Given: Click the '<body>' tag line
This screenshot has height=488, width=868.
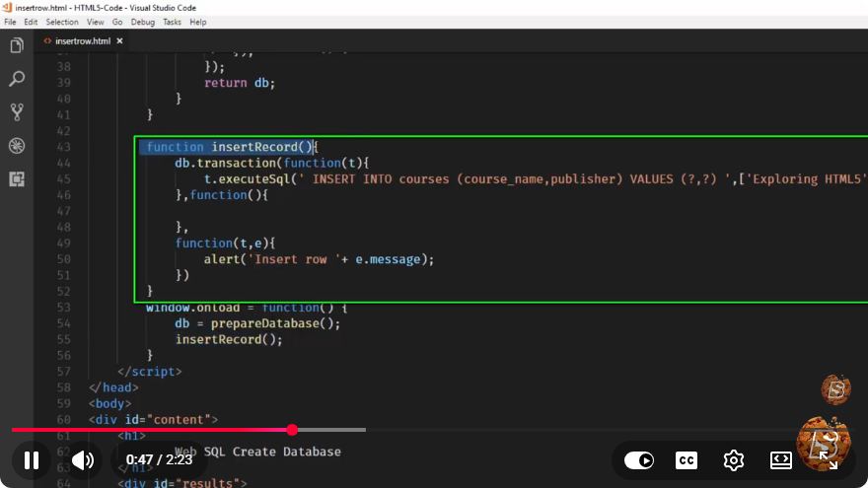Looking at the screenshot, I should (x=110, y=404).
